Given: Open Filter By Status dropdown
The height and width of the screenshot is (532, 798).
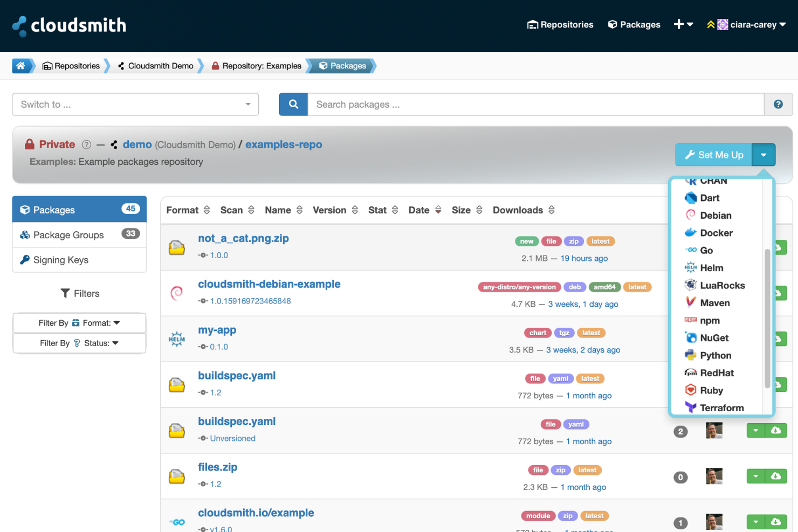Looking at the screenshot, I should (x=79, y=343).
